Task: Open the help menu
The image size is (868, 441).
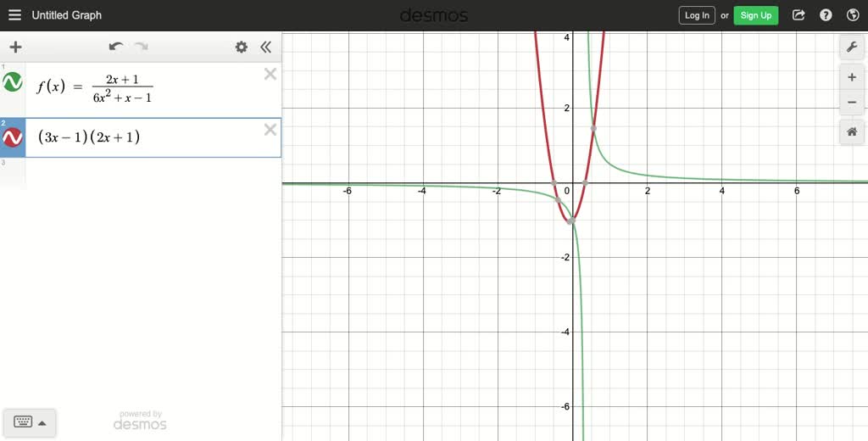Action: coord(826,15)
